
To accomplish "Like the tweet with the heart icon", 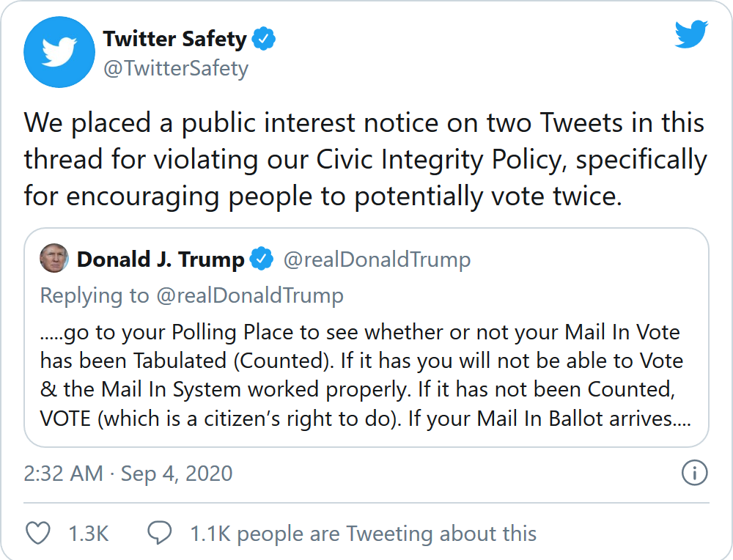I will [38, 533].
